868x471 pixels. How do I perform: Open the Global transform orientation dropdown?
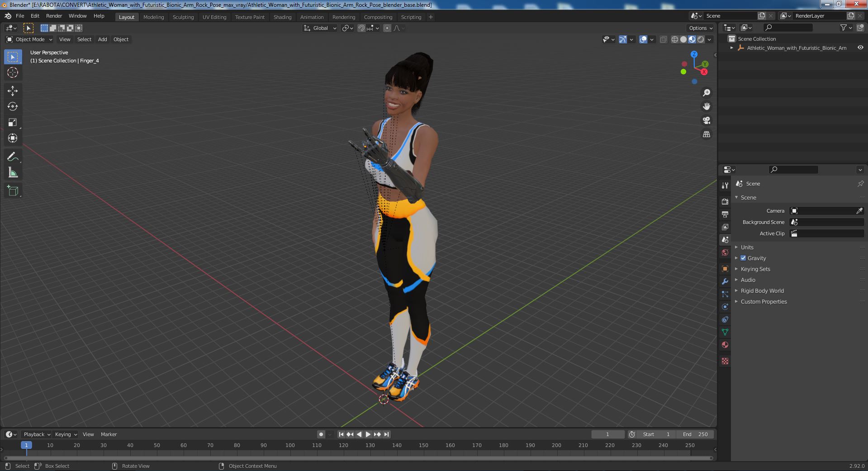[320, 28]
